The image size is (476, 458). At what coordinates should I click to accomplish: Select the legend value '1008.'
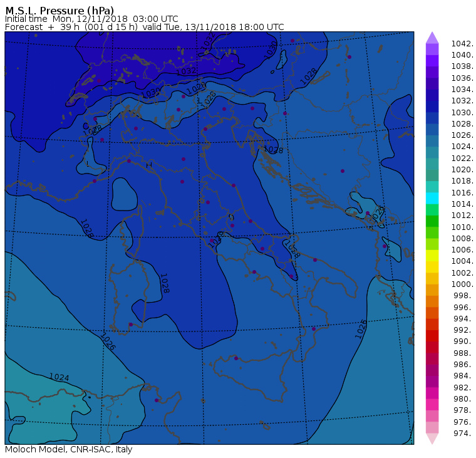[462, 239]
